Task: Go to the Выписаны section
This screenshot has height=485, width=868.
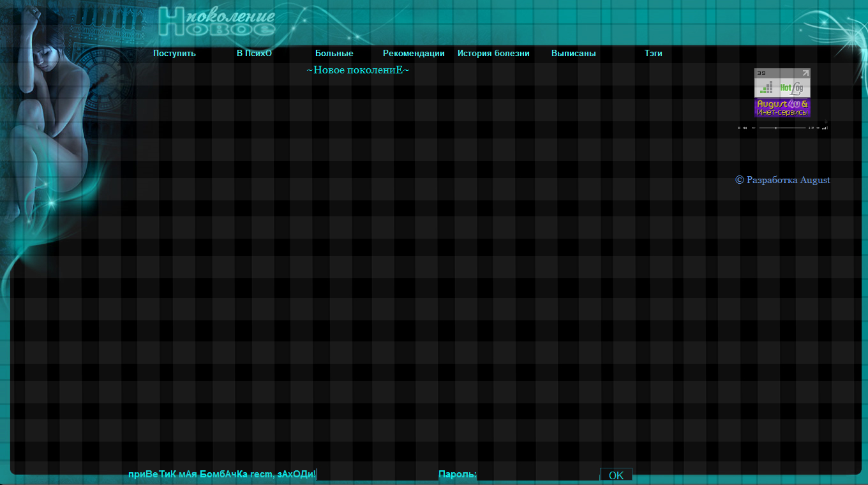Action: 573,54
